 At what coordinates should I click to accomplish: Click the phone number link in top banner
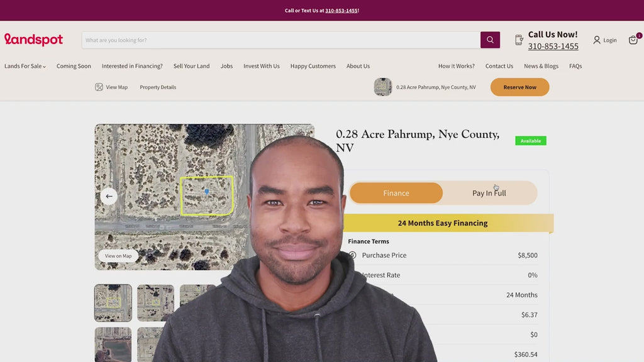point(341,11)
